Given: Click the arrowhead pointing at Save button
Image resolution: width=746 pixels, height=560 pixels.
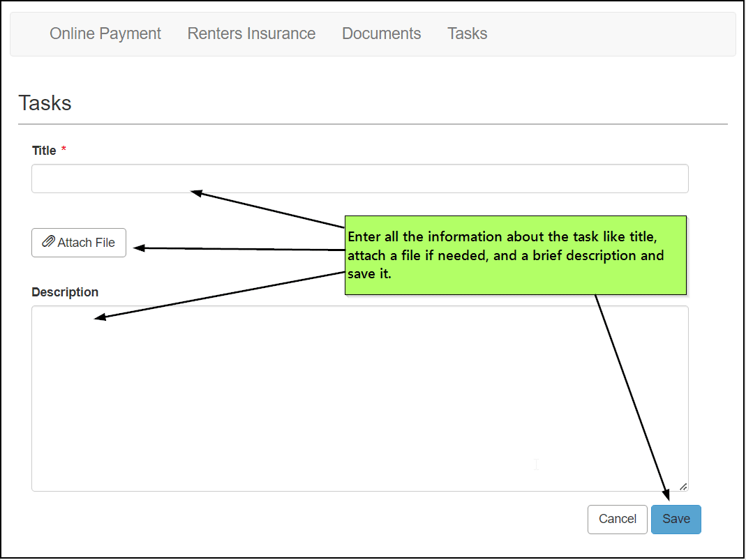Looking at the screenshot, I should pos(666,494).
